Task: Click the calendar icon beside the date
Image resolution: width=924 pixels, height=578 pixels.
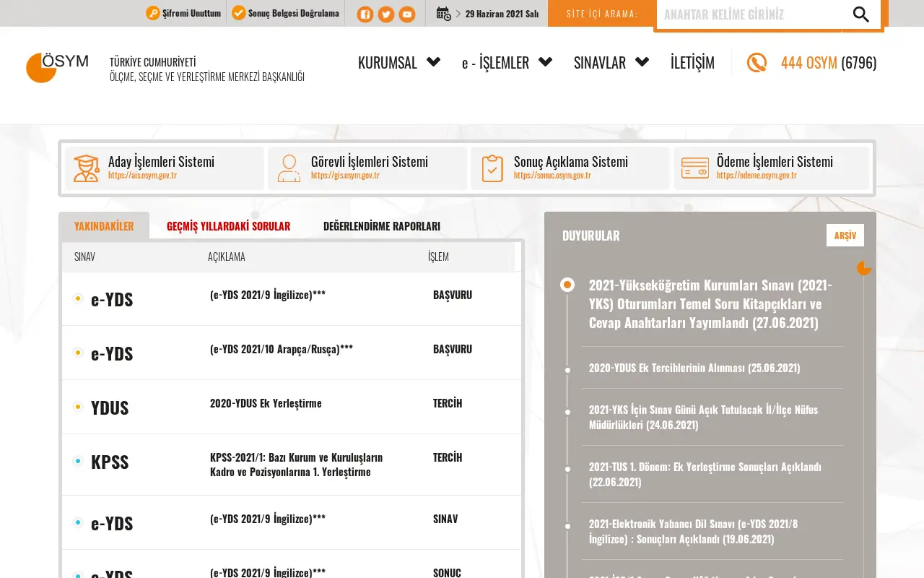Action: [444, 14]
